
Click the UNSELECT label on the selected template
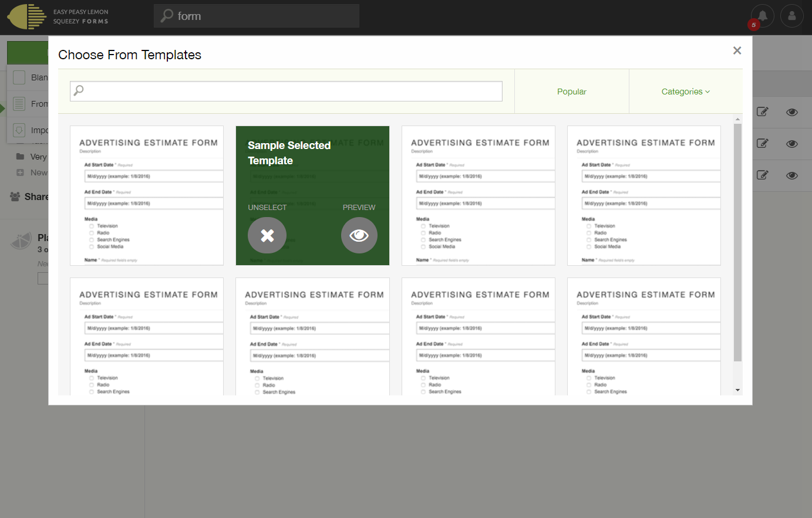pos(267,208)
